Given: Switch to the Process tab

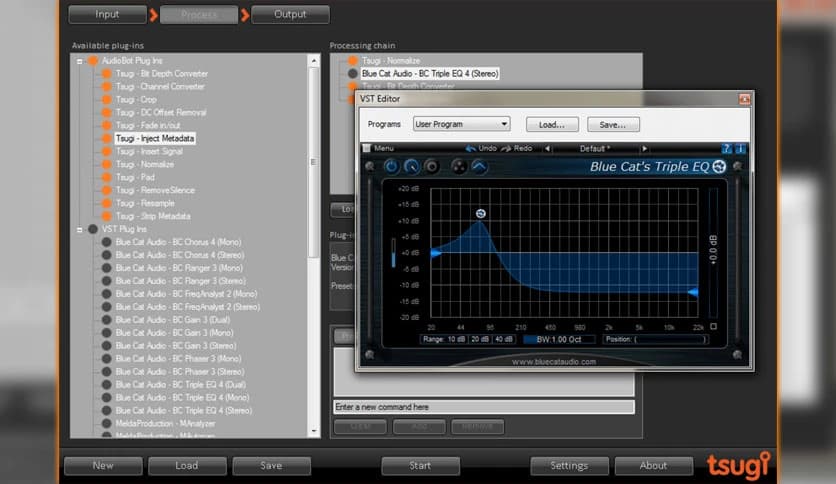Looking at the screenshot, I should 199,14.
